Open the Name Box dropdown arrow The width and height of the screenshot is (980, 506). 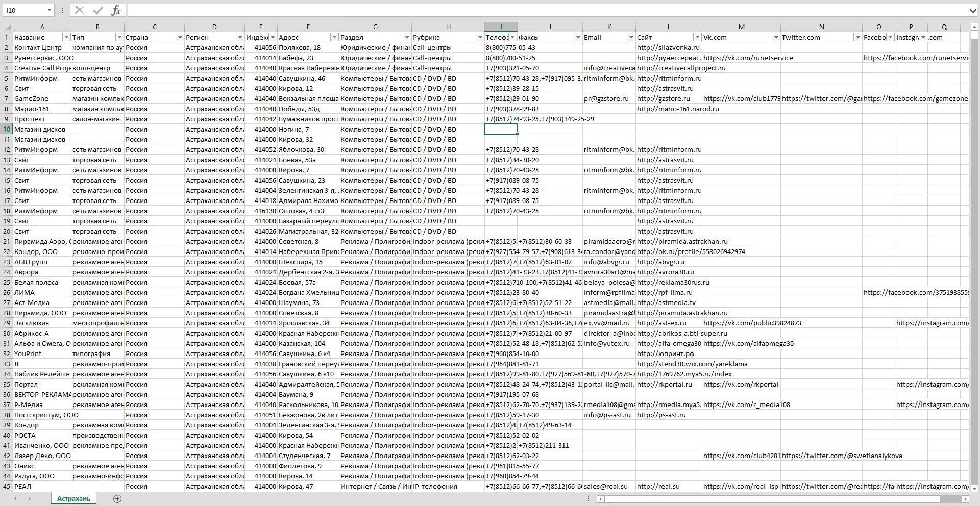49,10
